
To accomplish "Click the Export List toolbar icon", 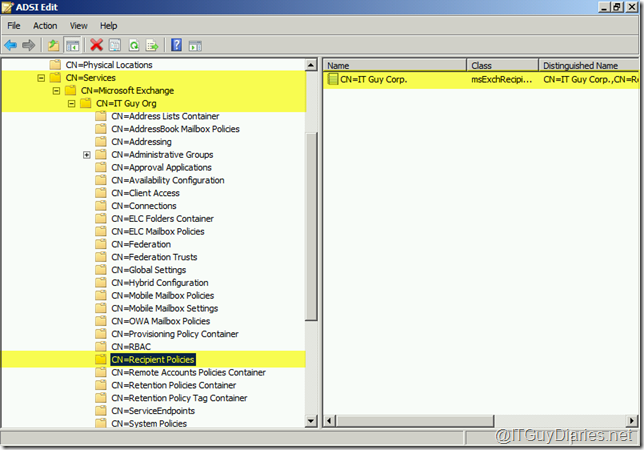I will pos(152,45).
